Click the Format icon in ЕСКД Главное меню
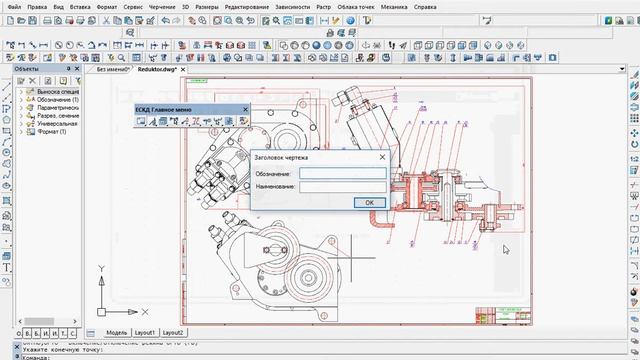640x360 pixels. click(141, 121)
